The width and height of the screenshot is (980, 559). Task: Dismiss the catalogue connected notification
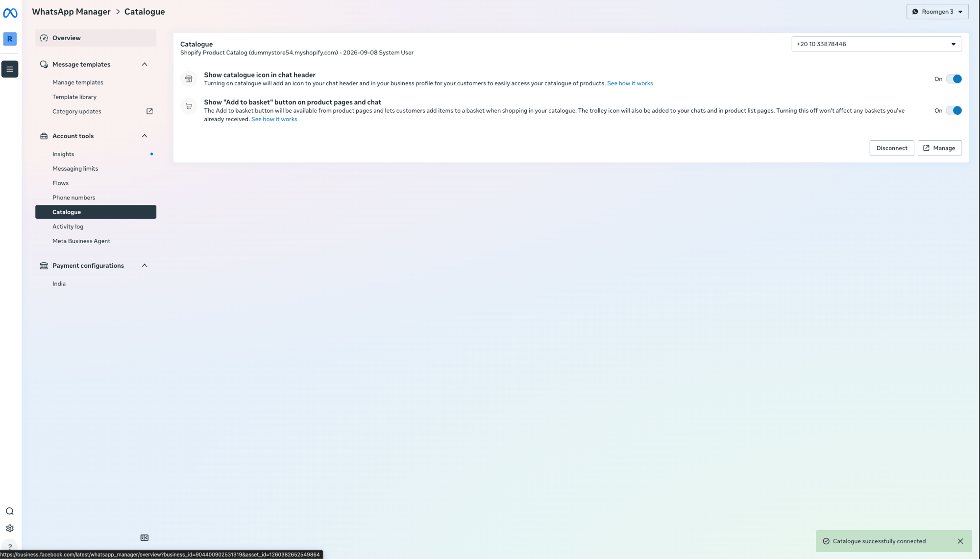click(960, 541)
